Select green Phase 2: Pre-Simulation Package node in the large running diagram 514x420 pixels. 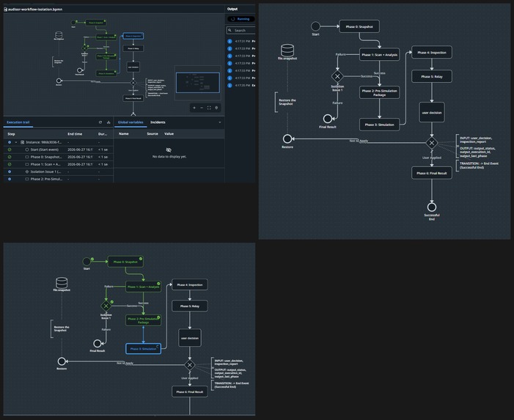143,320
